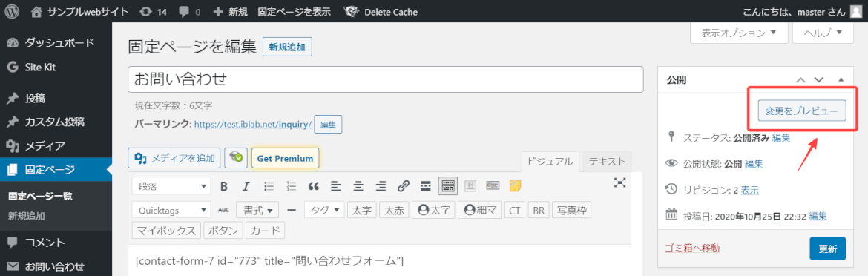Click the page-layout icon after kitchen sink
Image resolution: width=868 pixels, height=276 pixels.
(x=470, y=185)
